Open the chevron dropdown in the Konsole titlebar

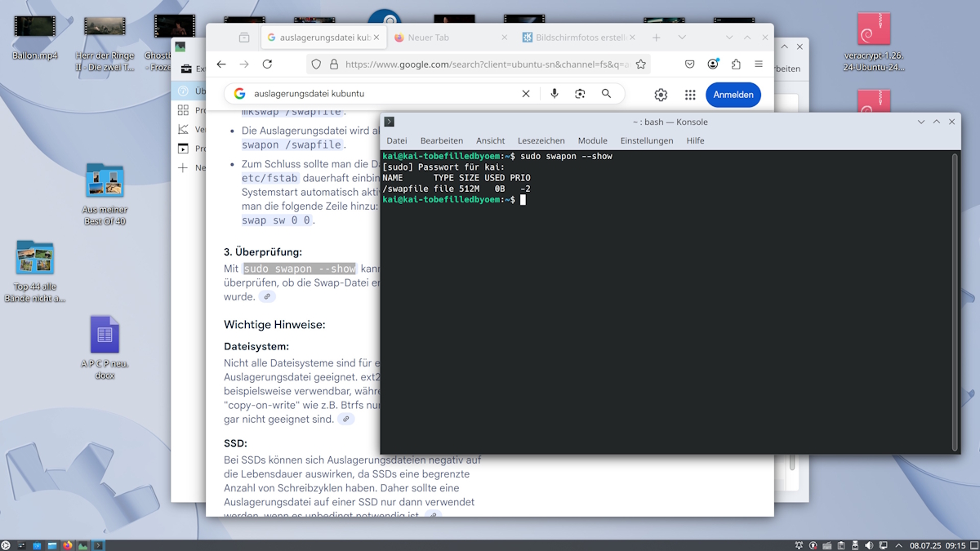(921, 121)
